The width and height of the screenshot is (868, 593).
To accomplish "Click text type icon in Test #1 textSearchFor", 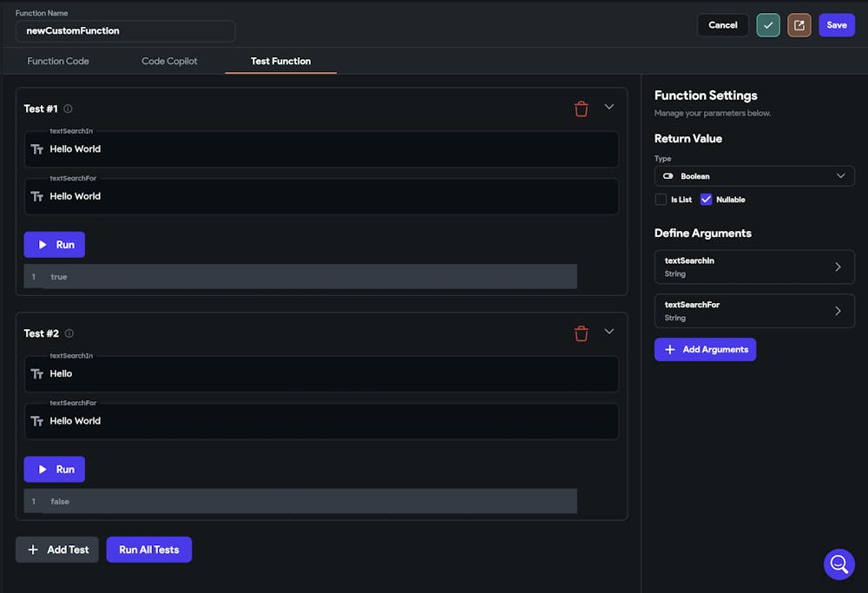I will 37,196.
